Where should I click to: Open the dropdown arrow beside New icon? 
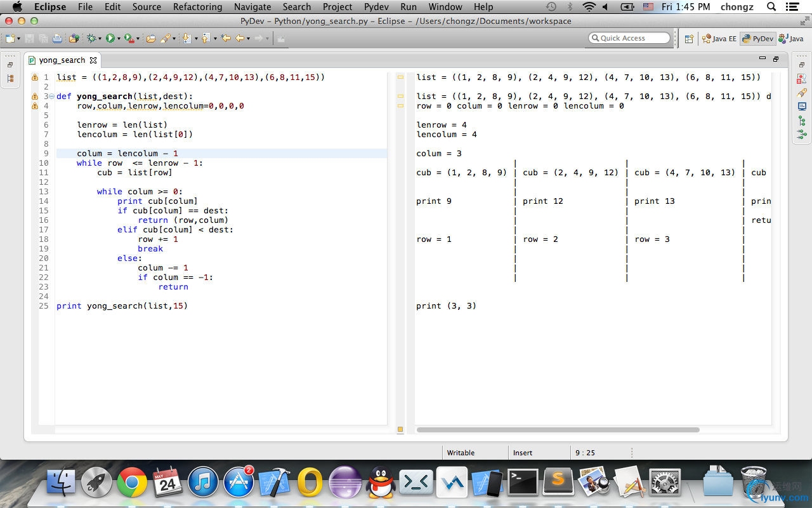point(18,39)
